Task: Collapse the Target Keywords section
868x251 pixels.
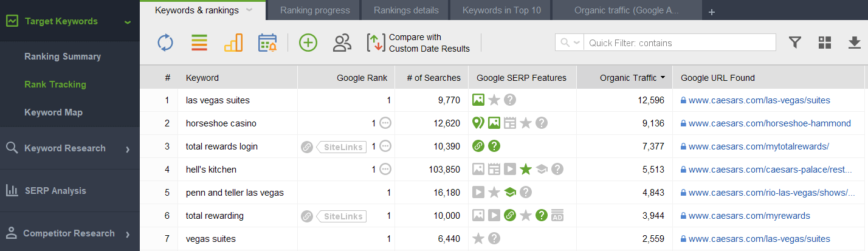Action: tap(127, 22)
